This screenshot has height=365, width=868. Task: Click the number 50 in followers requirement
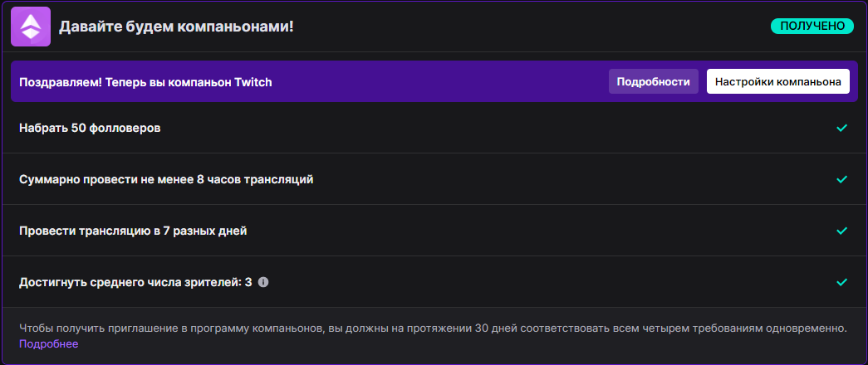tap(79, 129)
